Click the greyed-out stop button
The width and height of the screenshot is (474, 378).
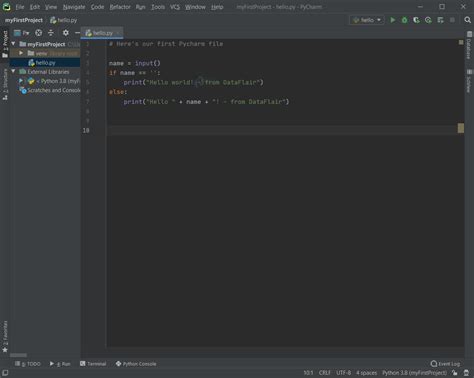tap(452, 20)
